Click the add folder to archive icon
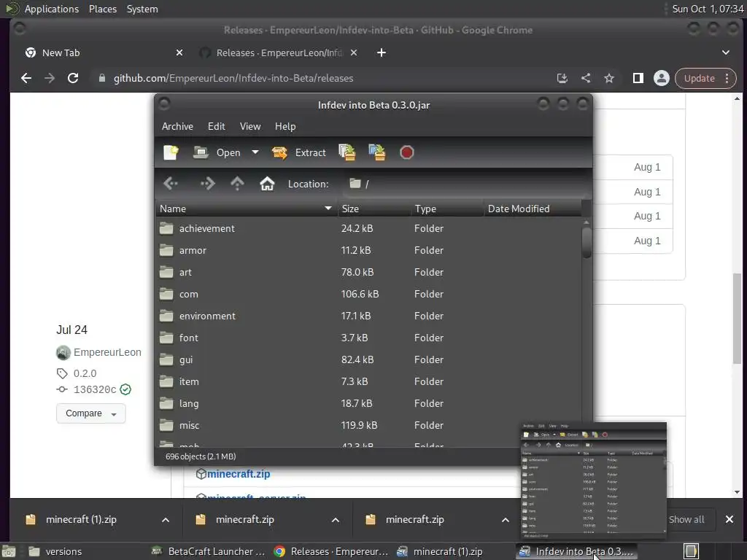 [x=377, y=152]
